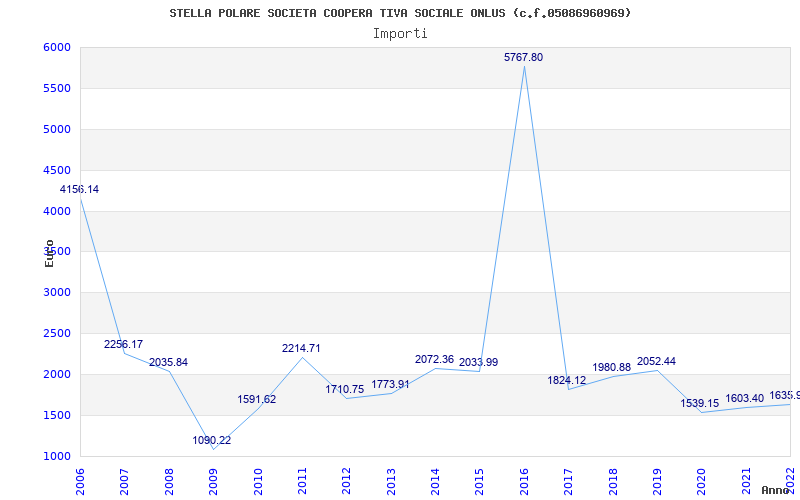The height and width of the screenshot is (500, 800).
Task: Click the data label 1773.91
Action: point(390,385)
